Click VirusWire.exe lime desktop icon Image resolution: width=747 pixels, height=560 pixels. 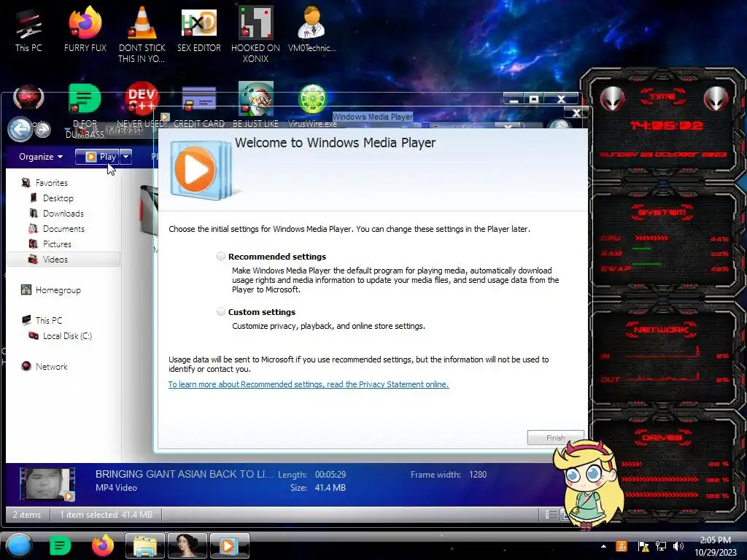coord(312,106)
